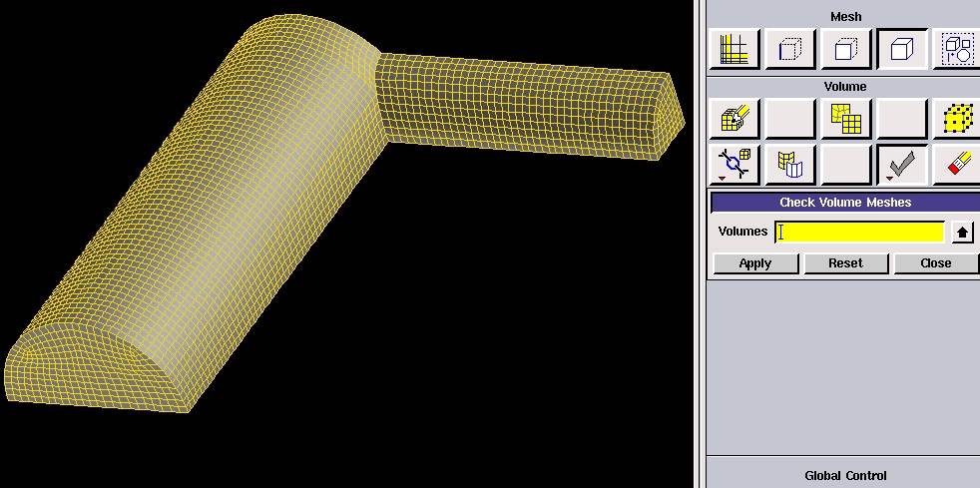Image resolution: width=980 pixels, height=488 pixels.
Task: Select the Boundary Layer mesh command icon
Action: (x=735, y=49)
